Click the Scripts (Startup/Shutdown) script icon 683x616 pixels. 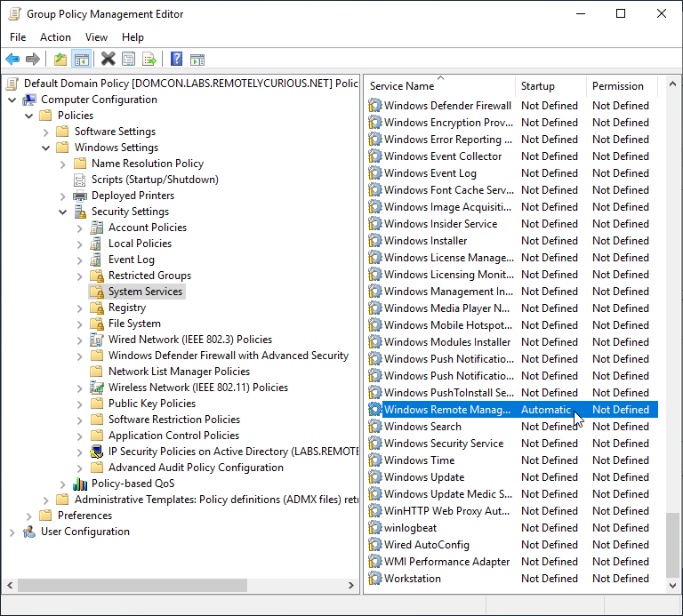coord(80,180)
